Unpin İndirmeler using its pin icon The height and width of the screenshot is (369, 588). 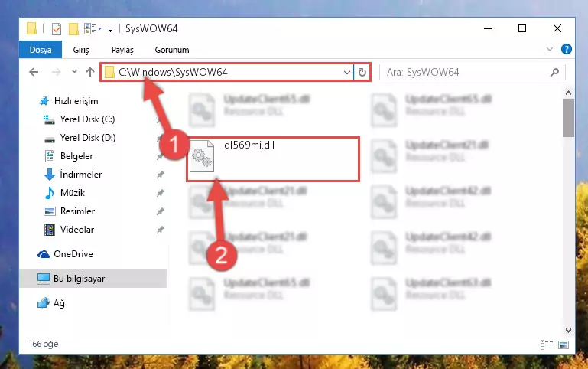[160, 175]
